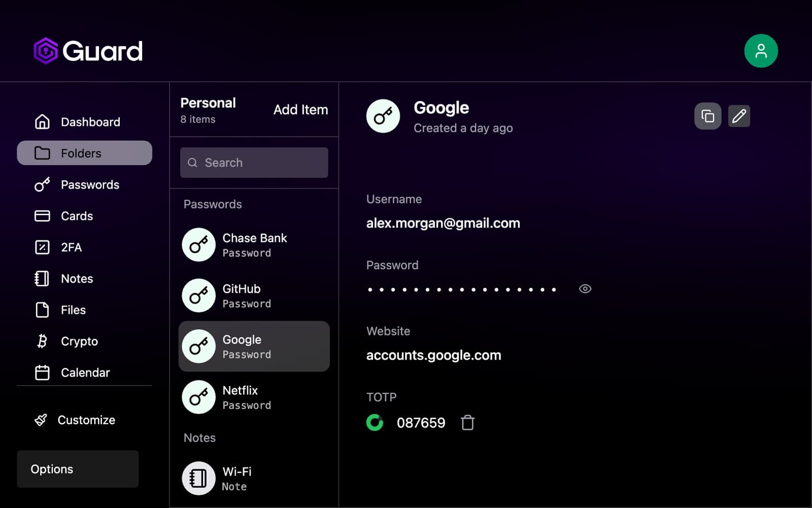The height and width of the screenshot is (508, 812).
Task: Click the 'Created a day ago' text
Action: click(463, 128)
